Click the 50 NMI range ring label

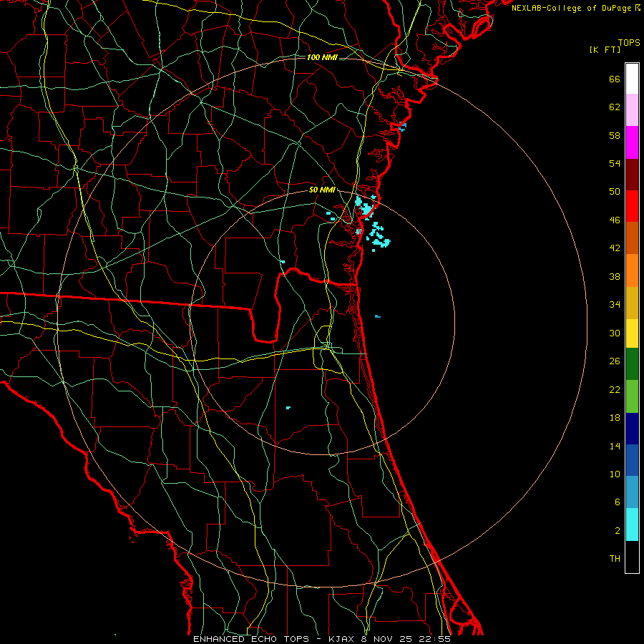point(322,190)
